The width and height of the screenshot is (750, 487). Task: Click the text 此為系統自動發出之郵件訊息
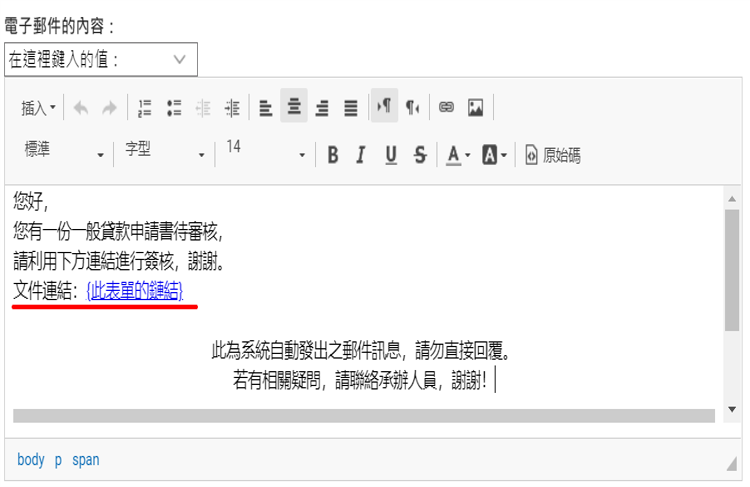(x=306, y=351)
